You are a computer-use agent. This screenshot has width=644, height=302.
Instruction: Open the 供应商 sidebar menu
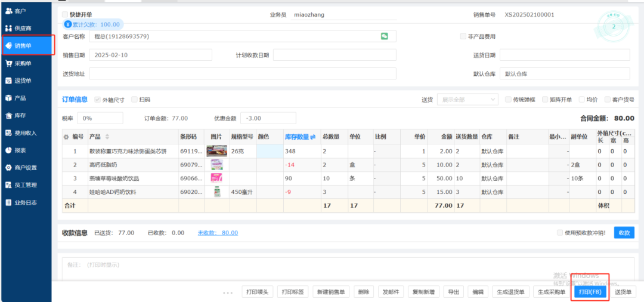(26, 29)
